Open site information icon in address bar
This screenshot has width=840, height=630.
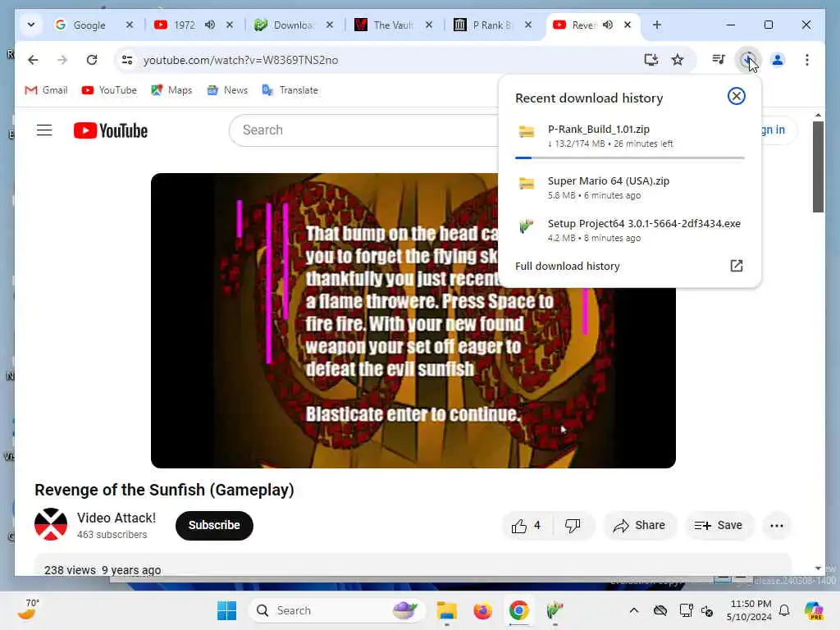tap(127, 60)
